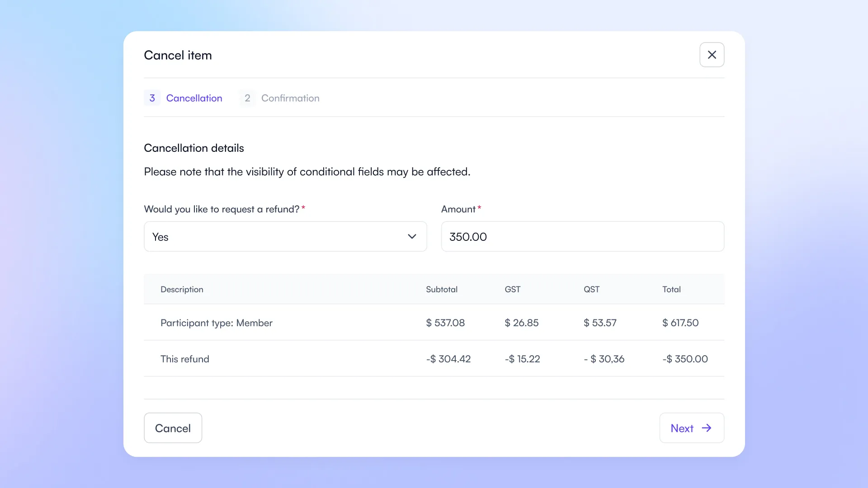The height and width of the screenshot is (488, 868).
Task: Focus the Amount input field
Action: [x=582, y=236]
